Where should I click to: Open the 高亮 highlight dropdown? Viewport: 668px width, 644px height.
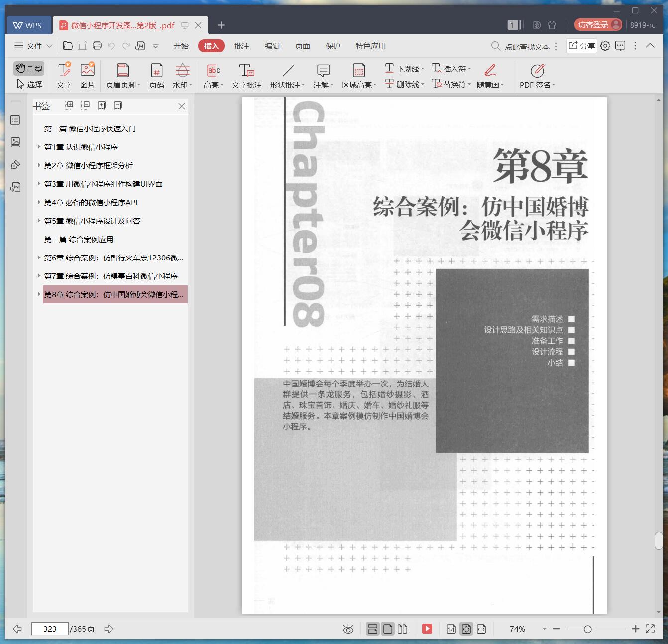pos(214,76)
